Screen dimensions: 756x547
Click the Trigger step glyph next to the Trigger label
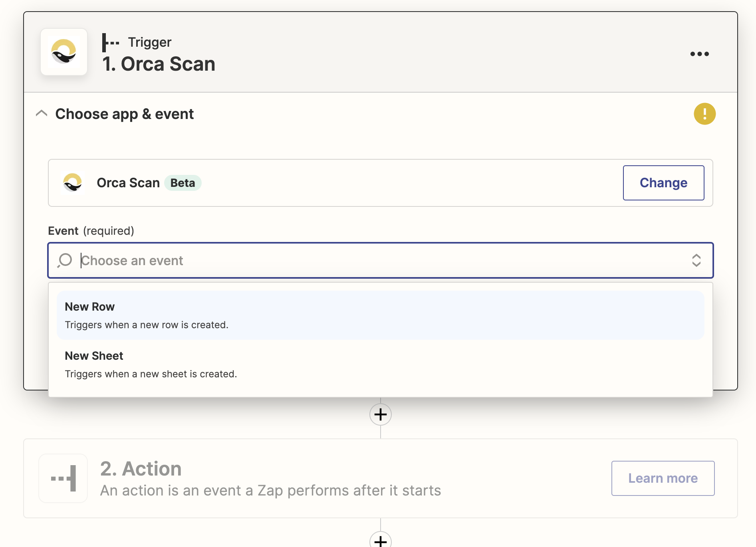[110, 42]
